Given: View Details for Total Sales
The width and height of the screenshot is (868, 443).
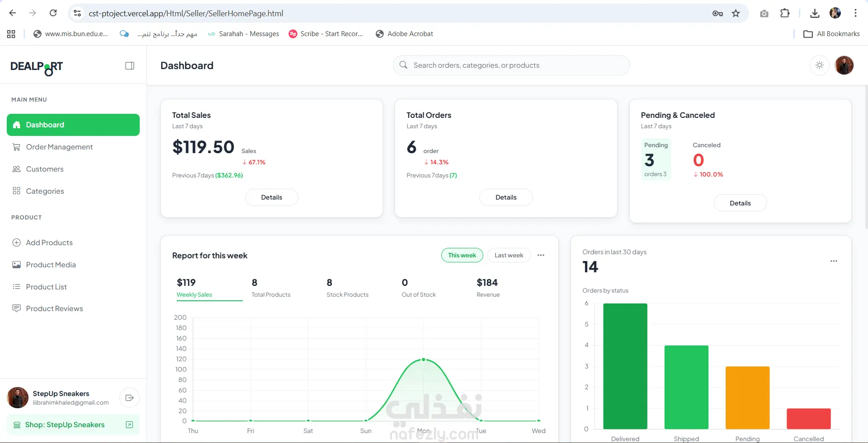Looking at the screenshot, I should pos(271,197).
